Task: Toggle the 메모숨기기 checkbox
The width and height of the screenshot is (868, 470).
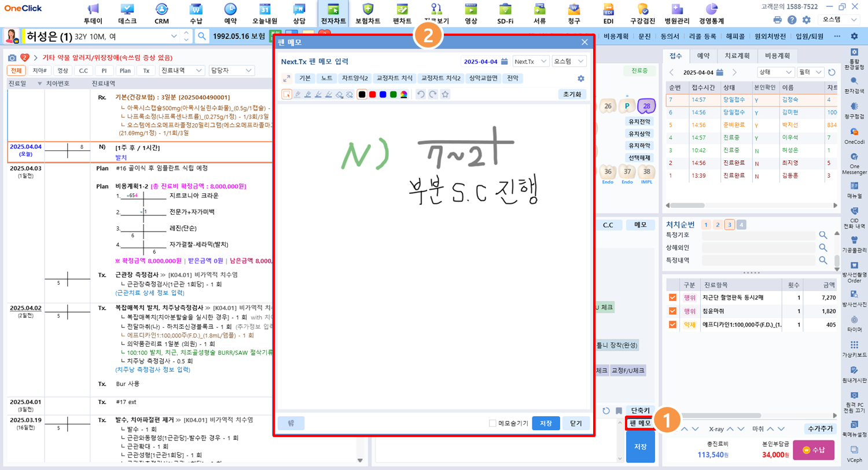Action: 492,423
